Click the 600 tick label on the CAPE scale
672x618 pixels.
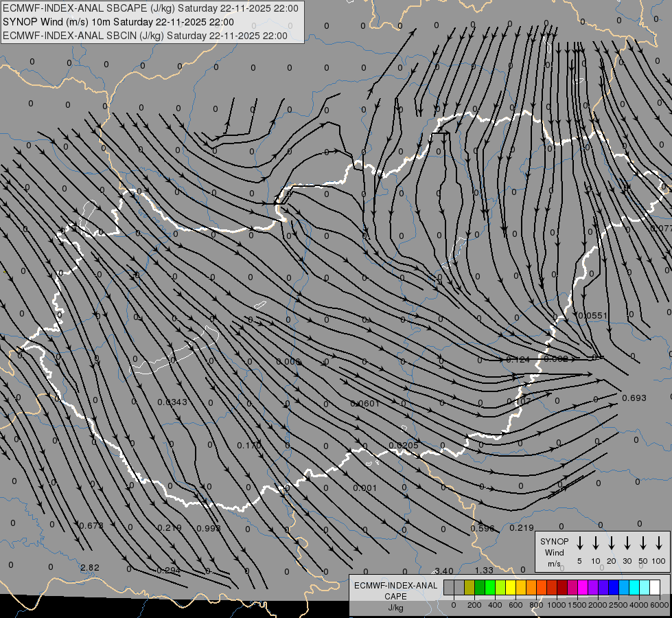[x=515, y=605]
